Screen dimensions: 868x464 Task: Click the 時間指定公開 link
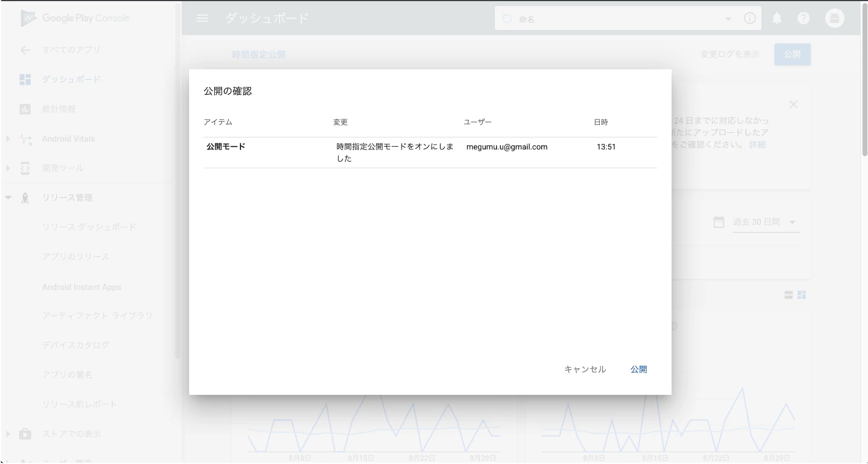[x=259, y=55]
